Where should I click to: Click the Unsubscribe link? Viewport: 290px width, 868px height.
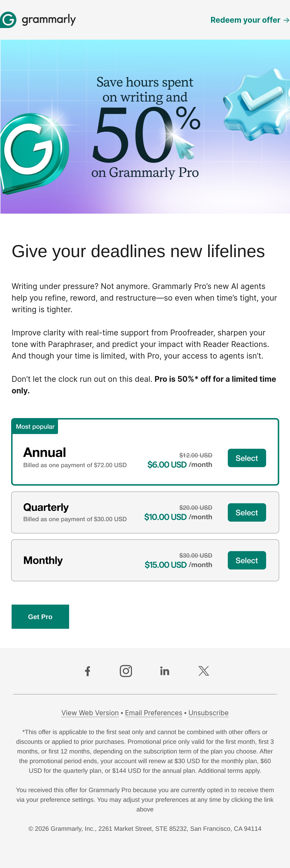(x=209, y=713)
